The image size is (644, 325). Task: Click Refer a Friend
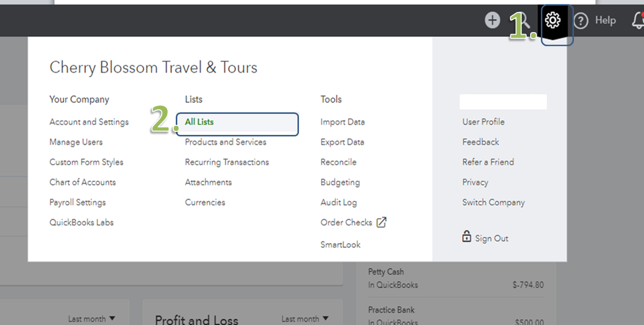[488, 162]
